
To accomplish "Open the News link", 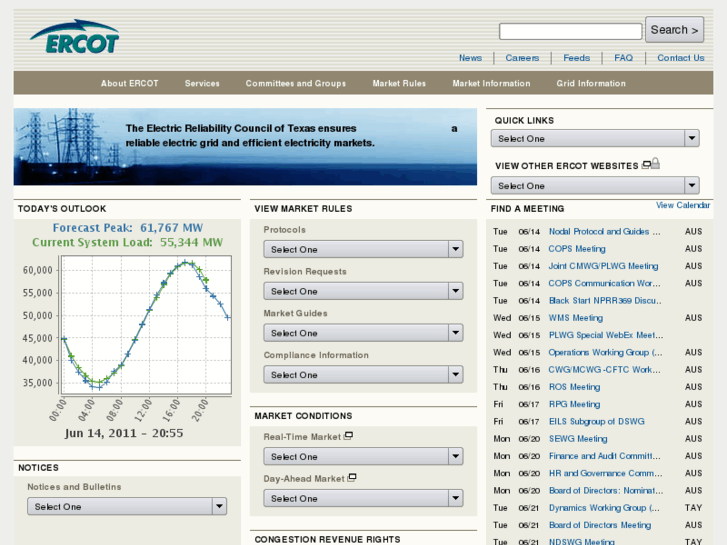I will click(470, 58).
